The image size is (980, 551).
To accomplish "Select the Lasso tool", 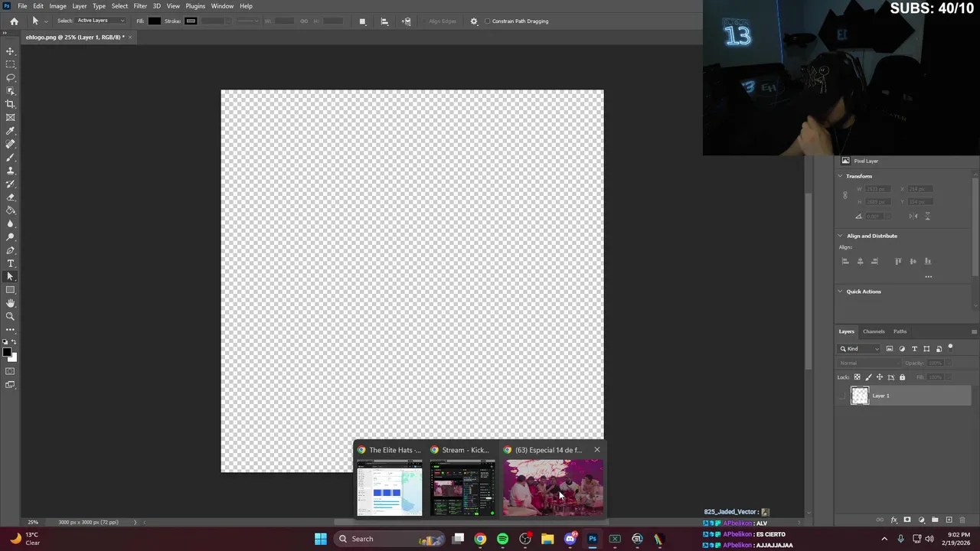I will point(11,77).
